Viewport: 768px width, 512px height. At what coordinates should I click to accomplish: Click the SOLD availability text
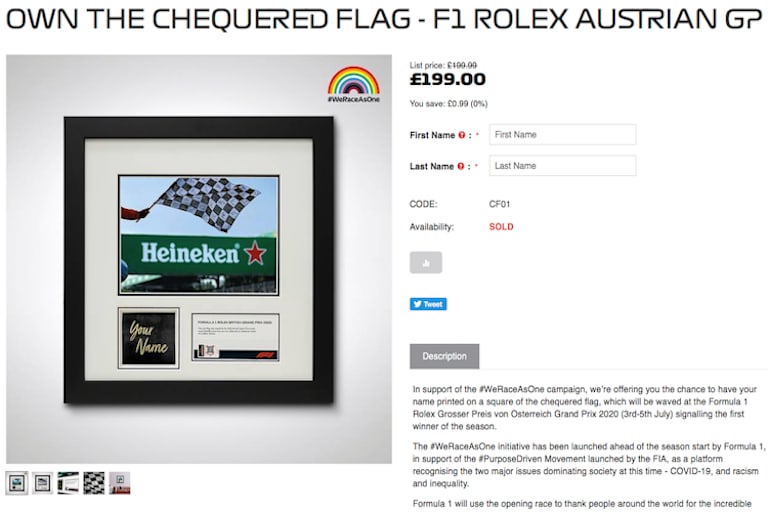coord(501,227)
